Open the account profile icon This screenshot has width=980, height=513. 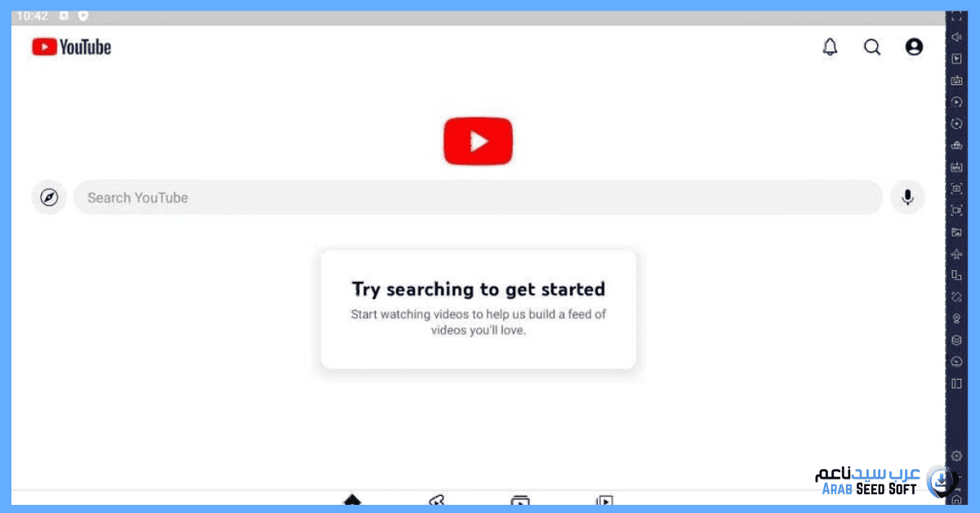[x=914, y=47]
